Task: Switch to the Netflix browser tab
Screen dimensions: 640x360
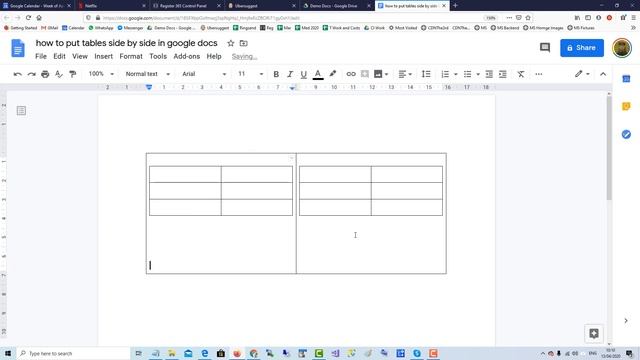Action: 111,6
